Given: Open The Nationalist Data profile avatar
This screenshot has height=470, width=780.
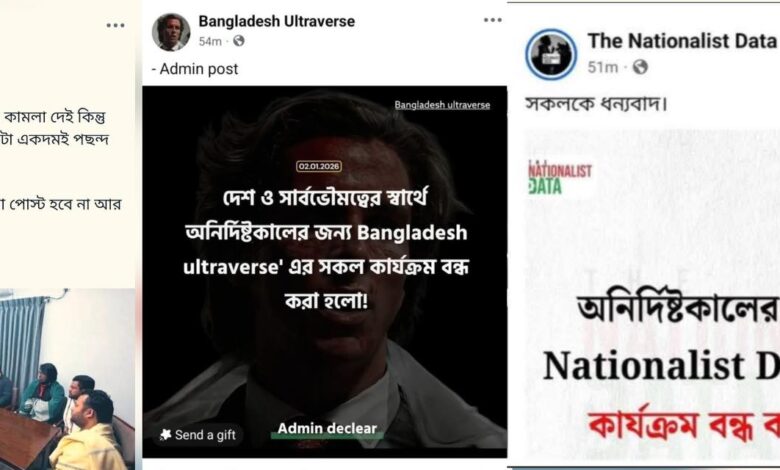Looking at the screenshot, I should [x=551, y=54].
